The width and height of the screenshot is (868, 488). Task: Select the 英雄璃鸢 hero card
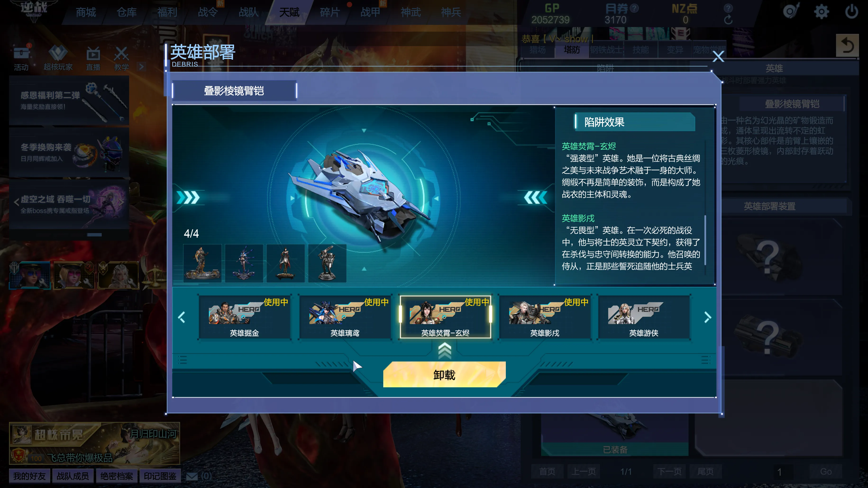pos(345,317)
